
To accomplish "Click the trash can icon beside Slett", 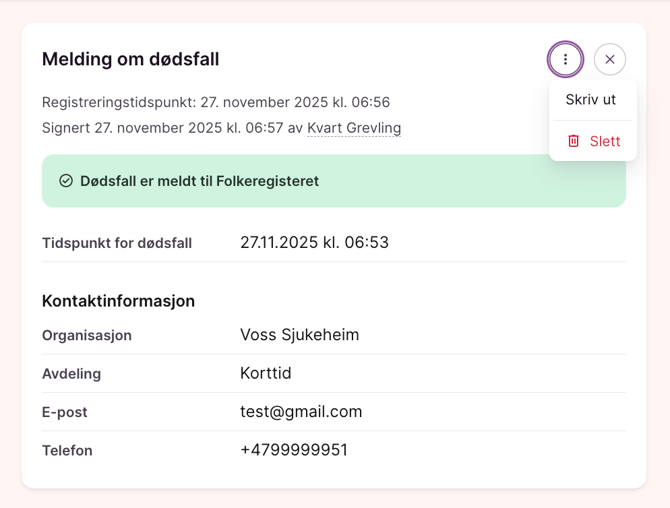I will pos(573,141).
